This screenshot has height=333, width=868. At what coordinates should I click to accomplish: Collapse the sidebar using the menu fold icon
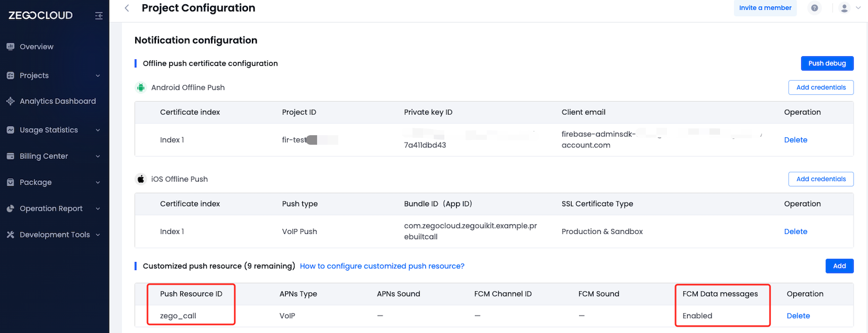point(99,16)
